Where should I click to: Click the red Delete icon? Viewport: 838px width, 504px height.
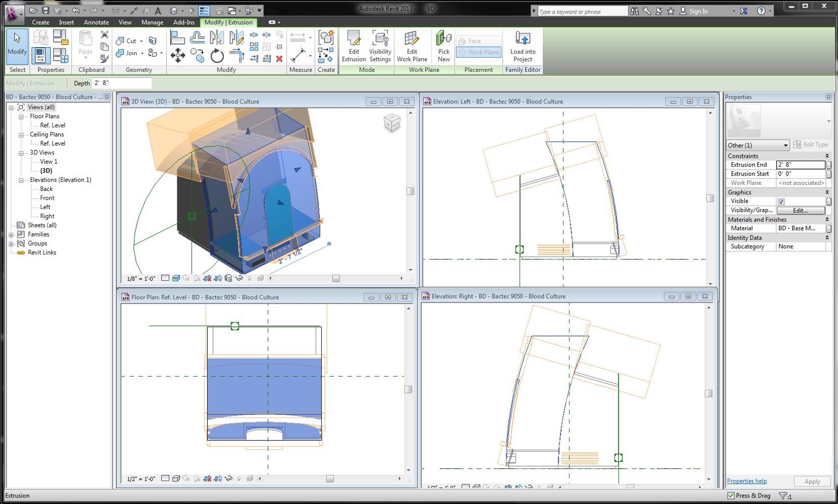click(x=279, y=59)
